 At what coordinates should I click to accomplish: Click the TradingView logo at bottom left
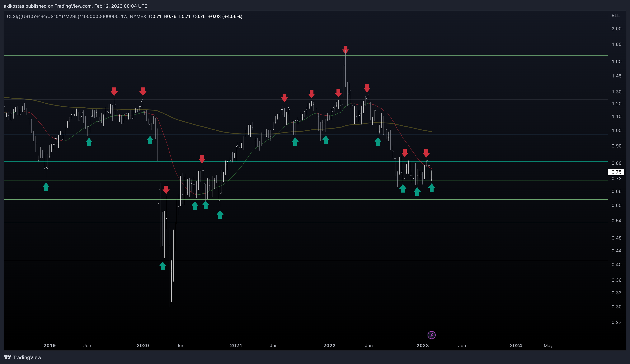[22, 357]
